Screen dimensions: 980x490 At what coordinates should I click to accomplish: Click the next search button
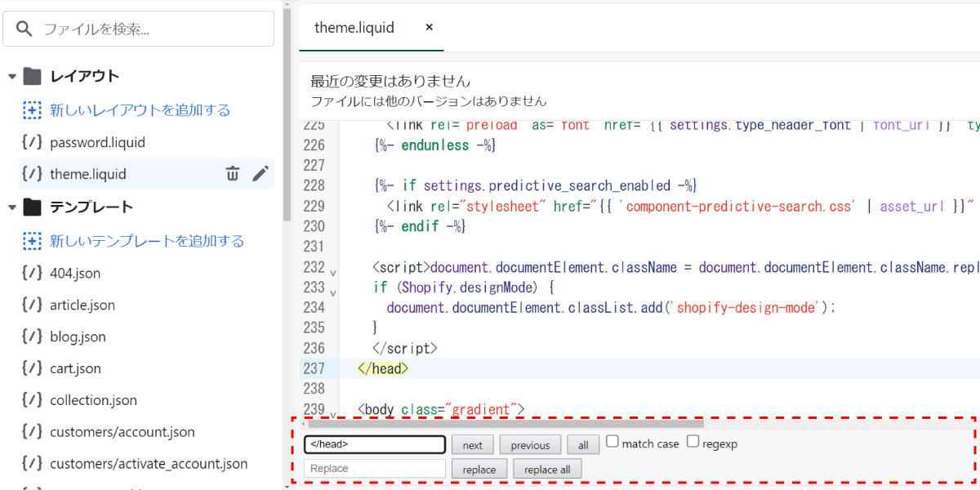click(472, 445)
